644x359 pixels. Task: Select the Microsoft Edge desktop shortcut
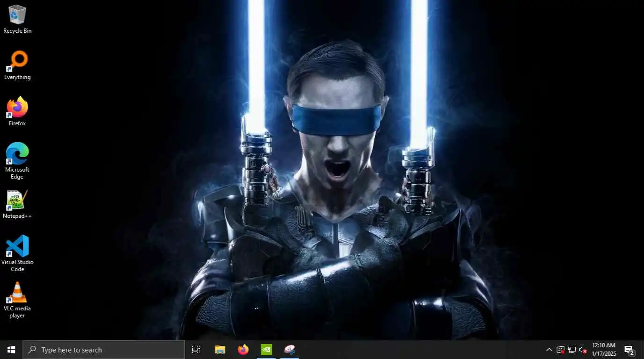click(17, 161)
